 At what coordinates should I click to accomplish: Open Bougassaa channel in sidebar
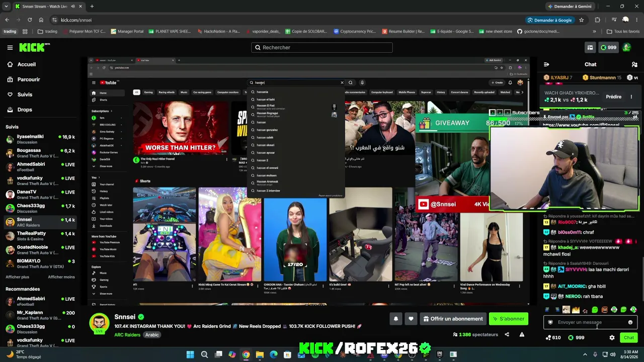40,153
